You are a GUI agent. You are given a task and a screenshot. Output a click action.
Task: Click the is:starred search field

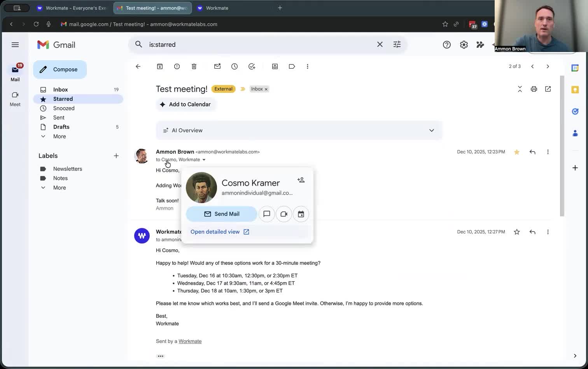click(x=257, y=45)
